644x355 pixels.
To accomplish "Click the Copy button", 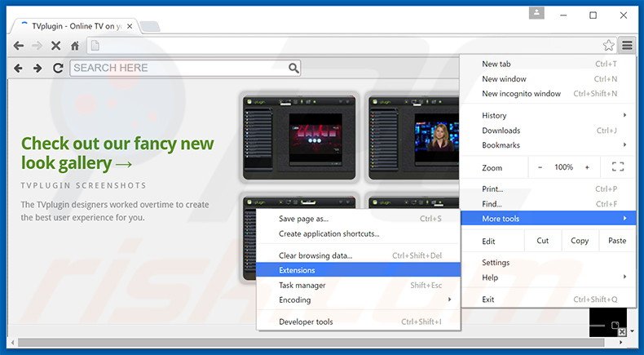I will [580, 241].
